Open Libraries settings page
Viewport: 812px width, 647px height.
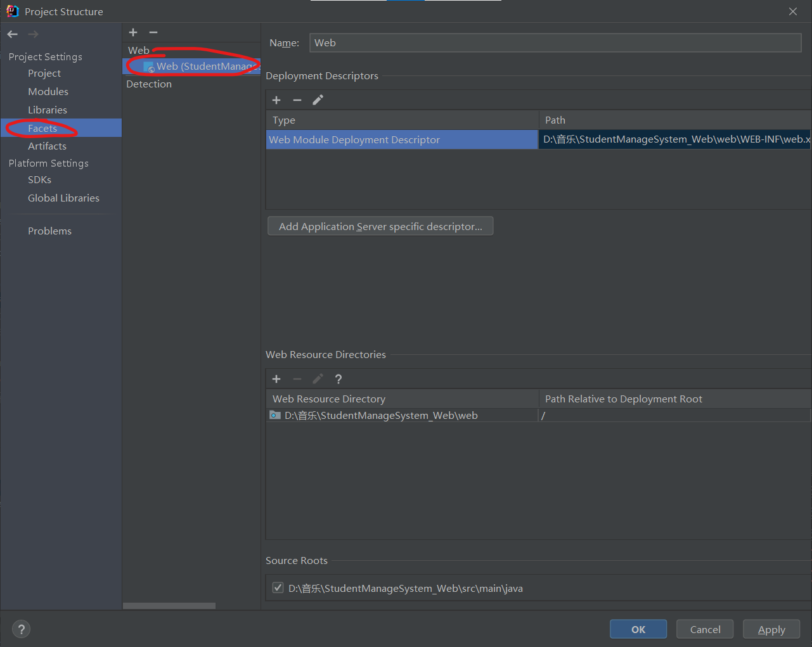(x=48, y=110)
